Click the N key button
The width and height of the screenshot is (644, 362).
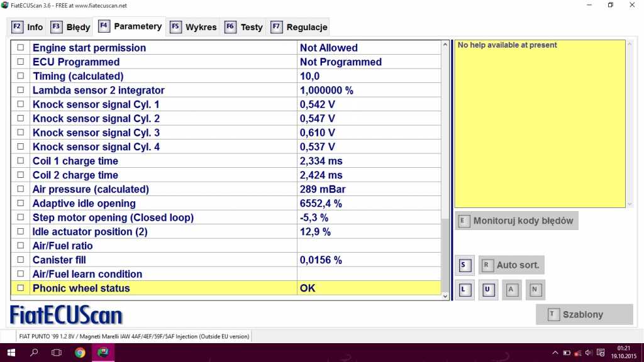[x=535, y=290]
